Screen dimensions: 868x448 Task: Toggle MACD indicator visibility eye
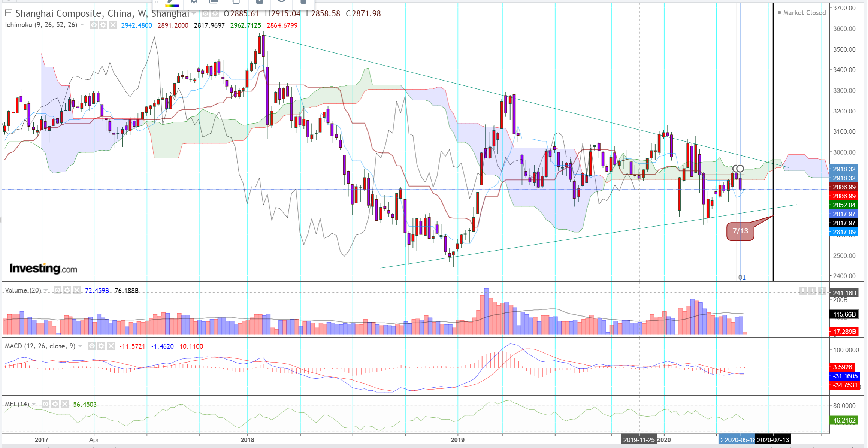pos(92,346)
